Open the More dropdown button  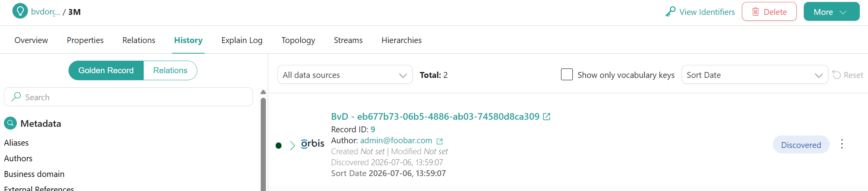[x=832, y=12]
